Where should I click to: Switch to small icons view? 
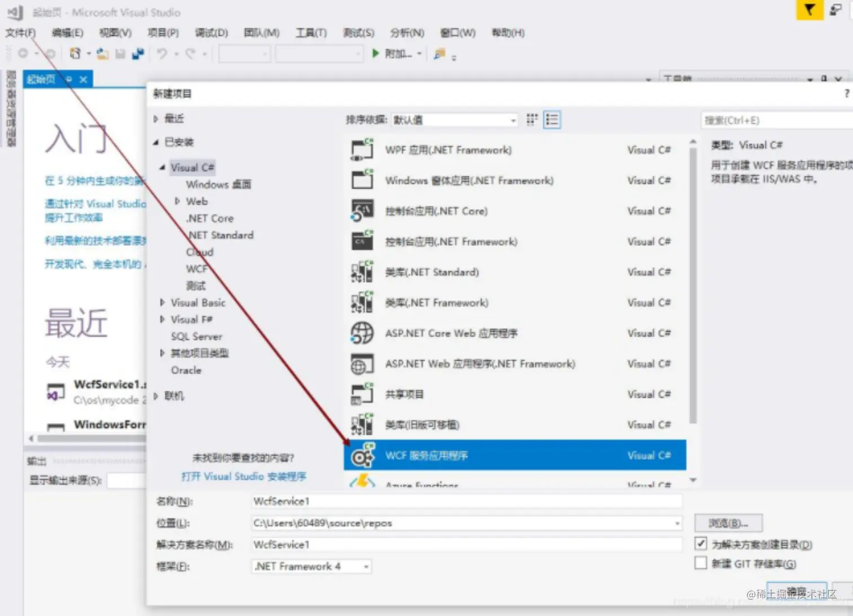pyautogui.click(x=532, y=120)
